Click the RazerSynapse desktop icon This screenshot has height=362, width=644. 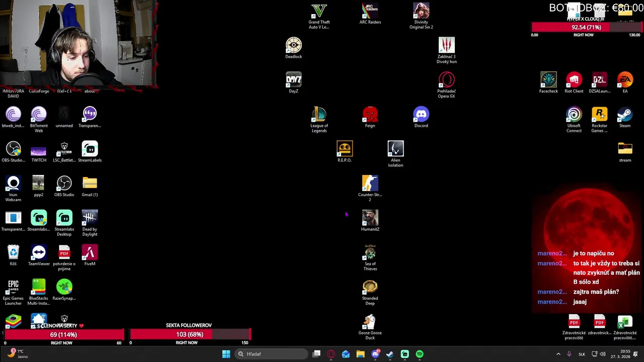pos(64,291)
